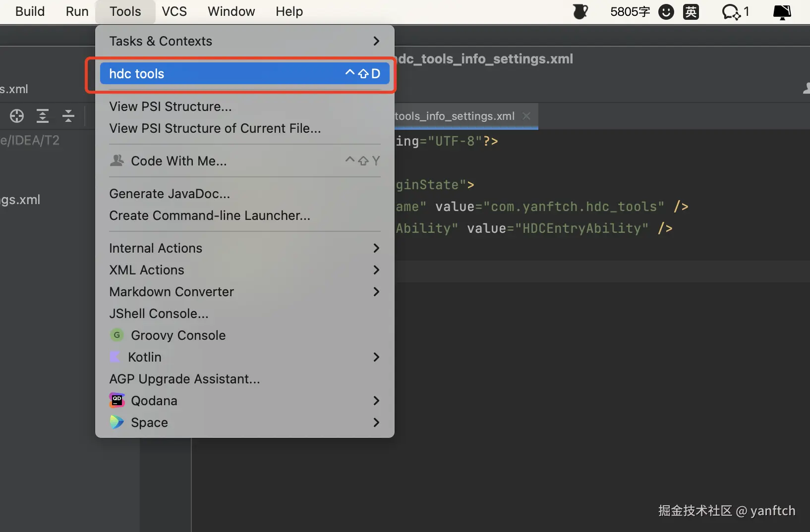Click the Space logo icon in menu
Viewport: 810px width, 532px height.
[116, 423]
